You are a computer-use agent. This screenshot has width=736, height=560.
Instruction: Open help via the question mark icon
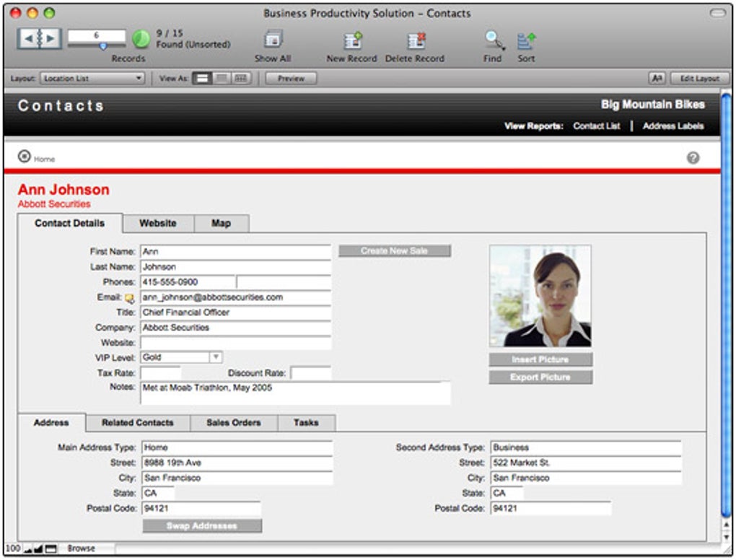click(x=693, y=157)
